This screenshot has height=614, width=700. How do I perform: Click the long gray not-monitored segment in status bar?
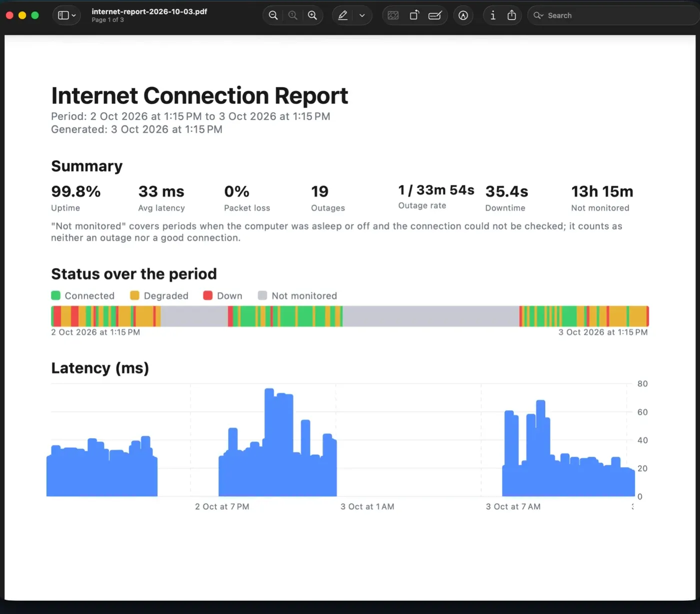tap(431, 316)
